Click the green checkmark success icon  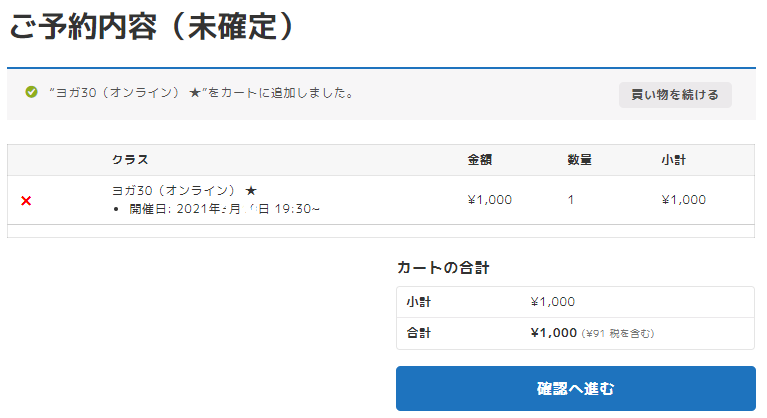coord(32,93)
